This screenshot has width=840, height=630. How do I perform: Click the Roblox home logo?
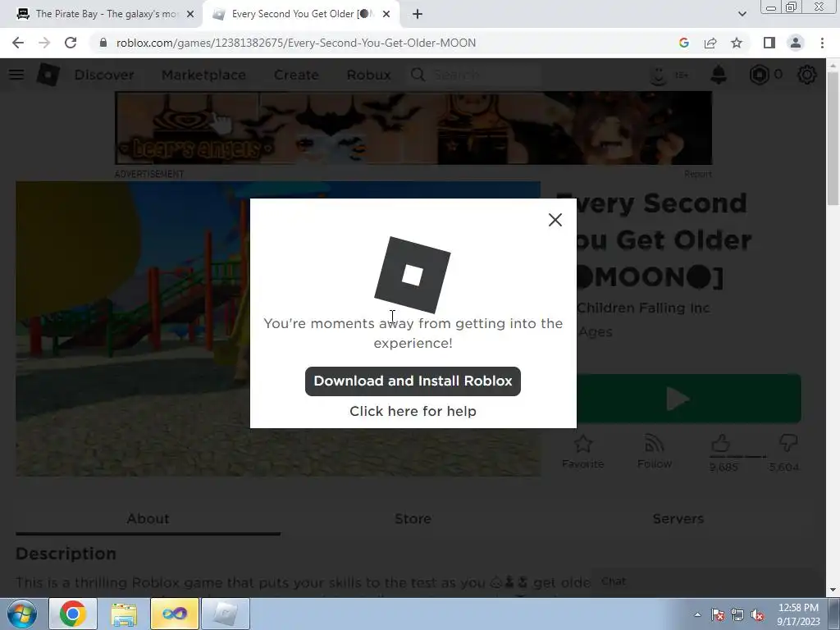tap(48, 75)
